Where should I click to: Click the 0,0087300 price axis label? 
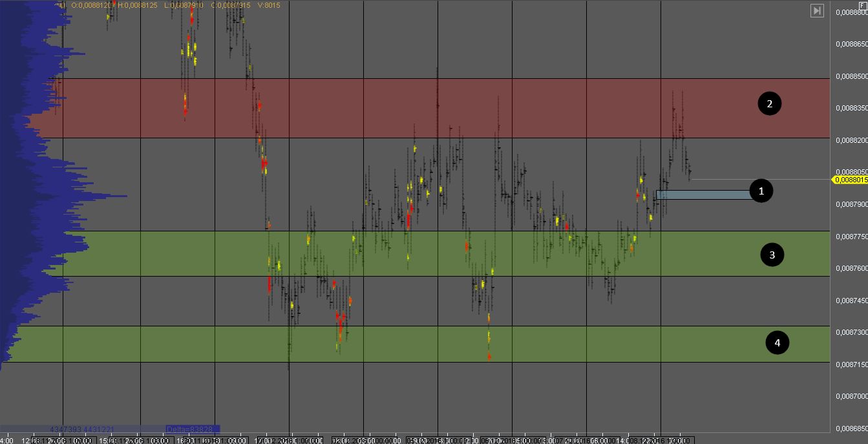851,332
